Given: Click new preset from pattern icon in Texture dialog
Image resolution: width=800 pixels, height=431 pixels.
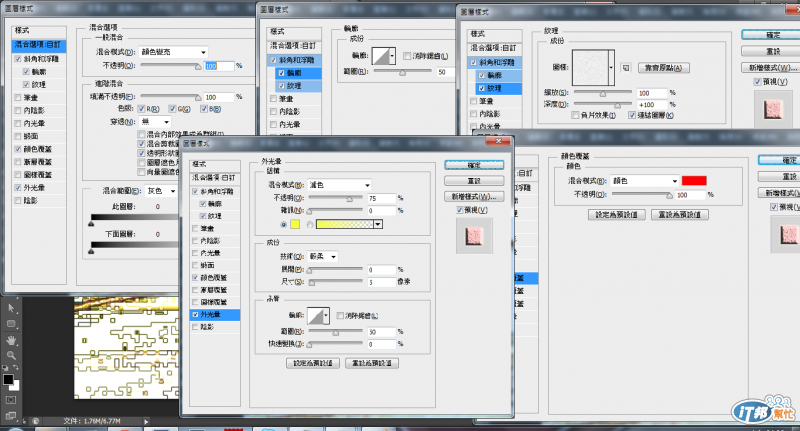Looking at the screenshot, I should pyautogui.click(x=626, y=68).
